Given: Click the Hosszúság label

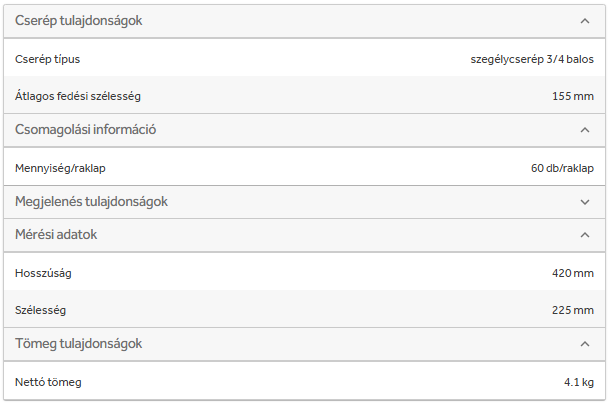Looking at the screenshot, I should click(x=43, y=272).
